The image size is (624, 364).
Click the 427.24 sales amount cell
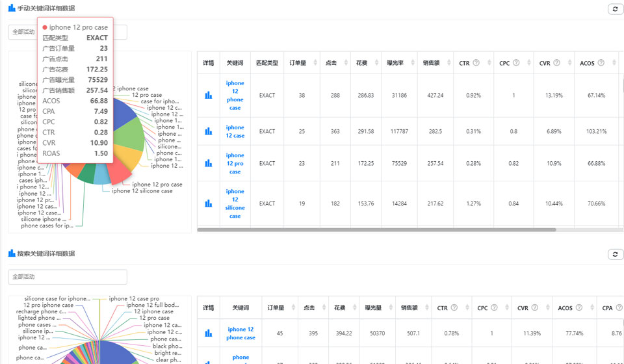435,95
